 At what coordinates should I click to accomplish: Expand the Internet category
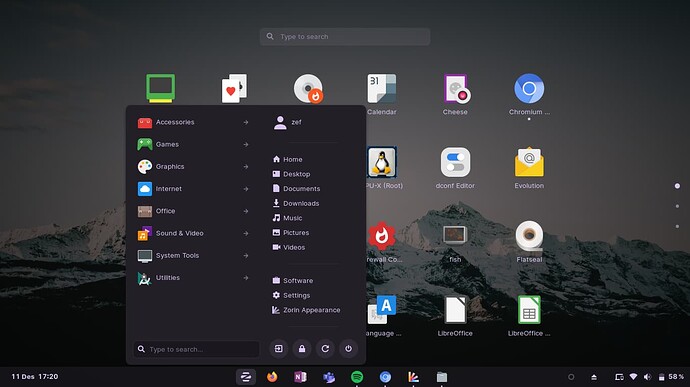point(193,189)
